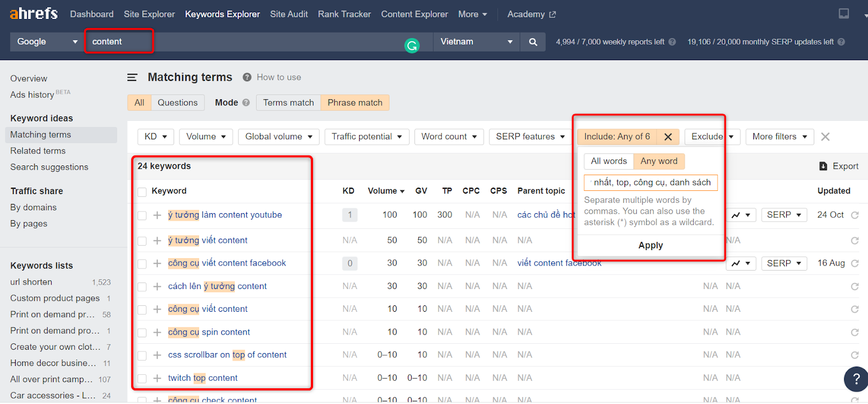Viewport: 868px width, 404px height.
Task: Add 'công cụ viết content facebook' with plus
Action: tap(157, 264)
